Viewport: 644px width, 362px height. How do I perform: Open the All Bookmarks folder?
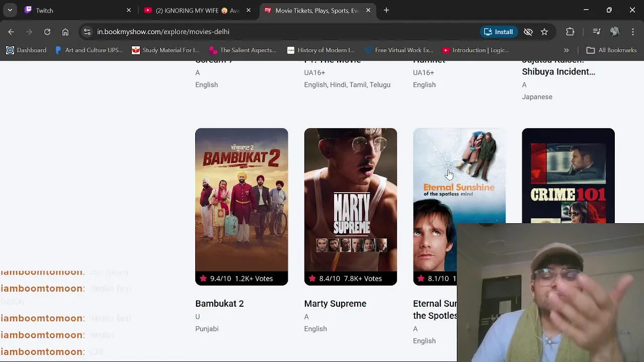(612, 50)
